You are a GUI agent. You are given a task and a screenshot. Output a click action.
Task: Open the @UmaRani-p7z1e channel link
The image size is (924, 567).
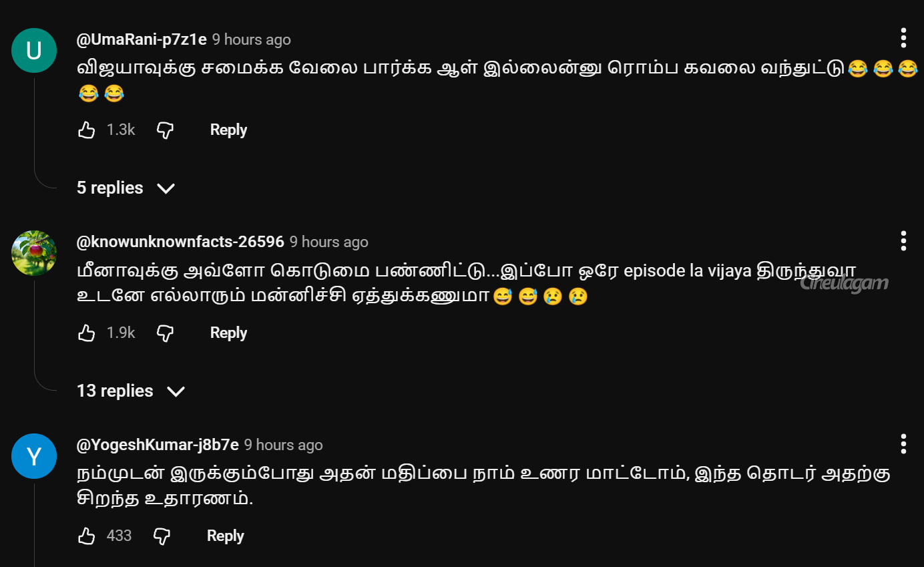142,39
